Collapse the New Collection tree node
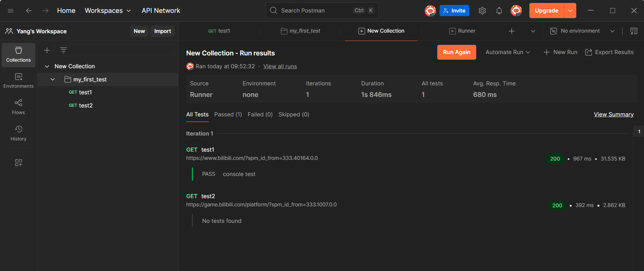Viewport: 644px width, 271px height. pos(47,66)
